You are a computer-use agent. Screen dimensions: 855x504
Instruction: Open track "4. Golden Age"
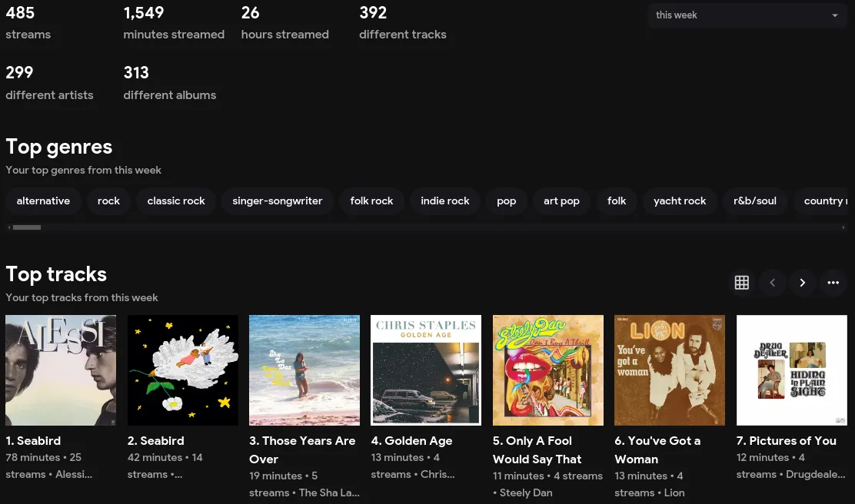click(x=411, y=441)
